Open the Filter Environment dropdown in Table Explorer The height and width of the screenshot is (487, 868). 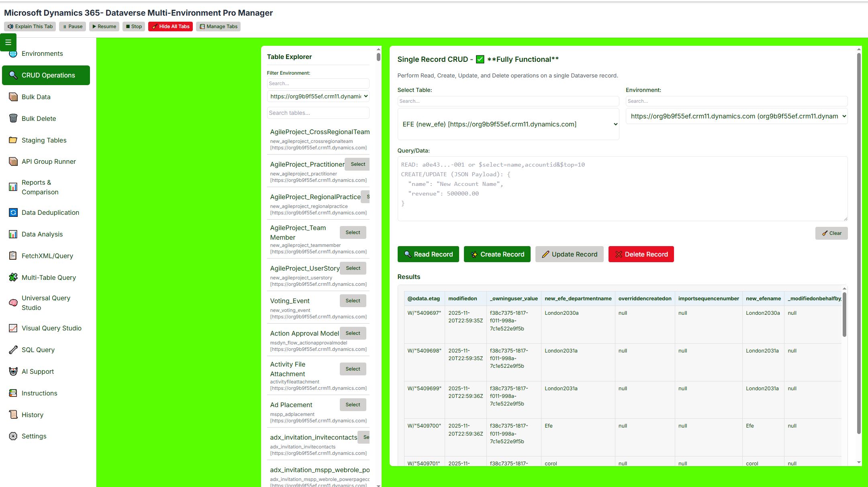318,96
